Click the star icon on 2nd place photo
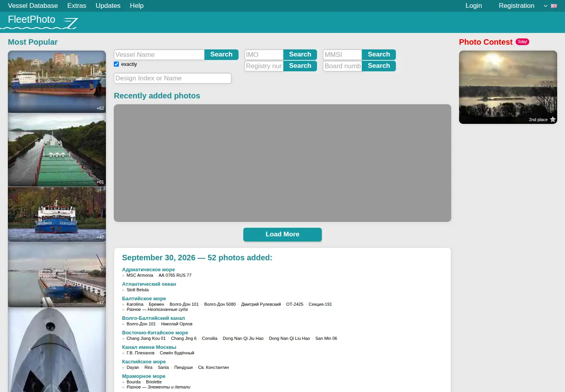Image resolution: width=565 pixels, height=392 pixels. point(553,120)
